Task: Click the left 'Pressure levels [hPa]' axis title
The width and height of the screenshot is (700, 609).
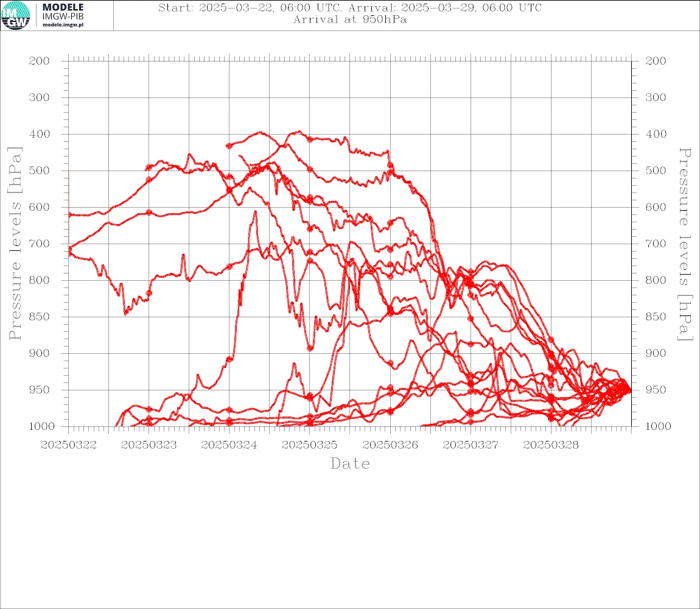Action: click(x=15, y=244)
